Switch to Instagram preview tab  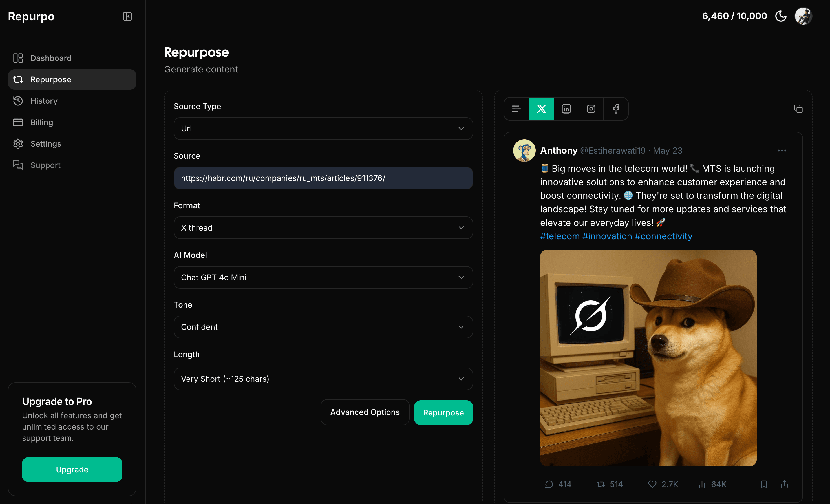pyautogui.click(x=591, y=109)
